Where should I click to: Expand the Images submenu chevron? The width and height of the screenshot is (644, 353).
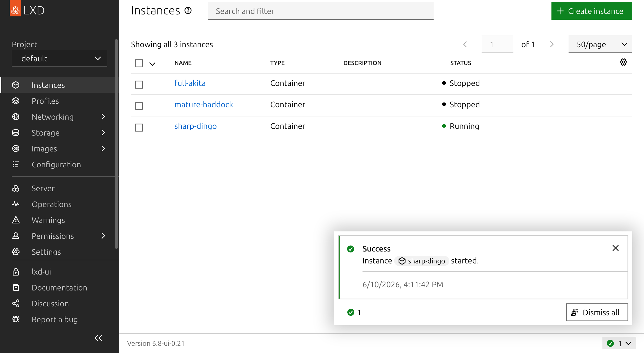(103, 148)
